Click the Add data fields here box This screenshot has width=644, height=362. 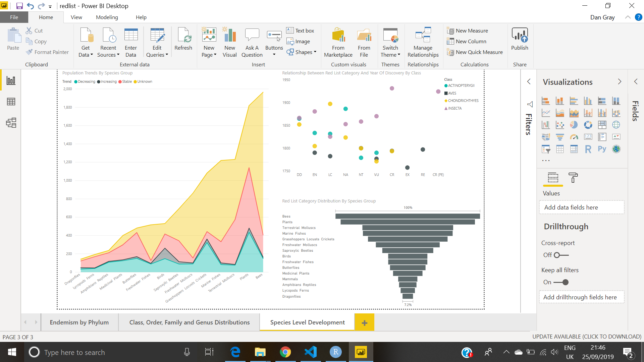581,207
